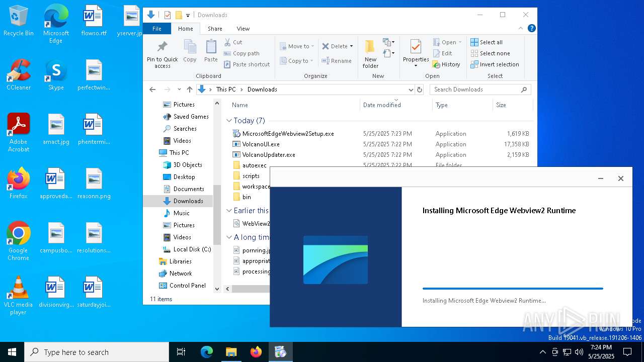Collapse the Today (7) group
The image size is (644, 362).
tap(229, 121)
